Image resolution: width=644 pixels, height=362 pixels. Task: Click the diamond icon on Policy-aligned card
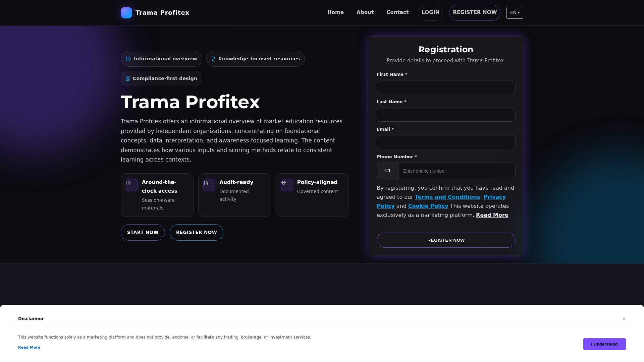[x=284, y=183]
